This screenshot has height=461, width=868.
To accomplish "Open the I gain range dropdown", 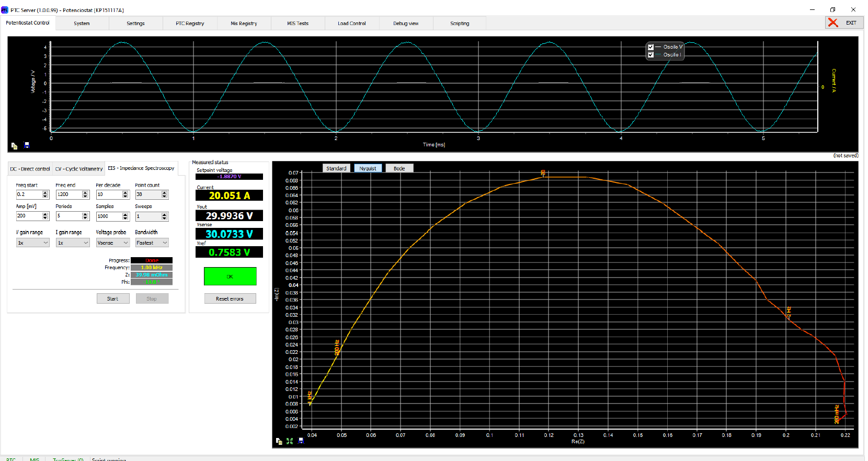I will click(73, 243).
